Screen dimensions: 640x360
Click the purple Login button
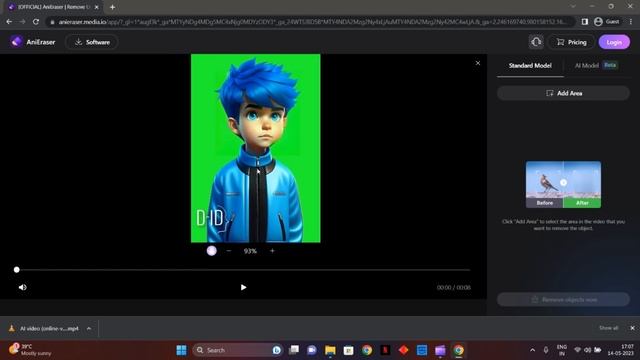614,42
